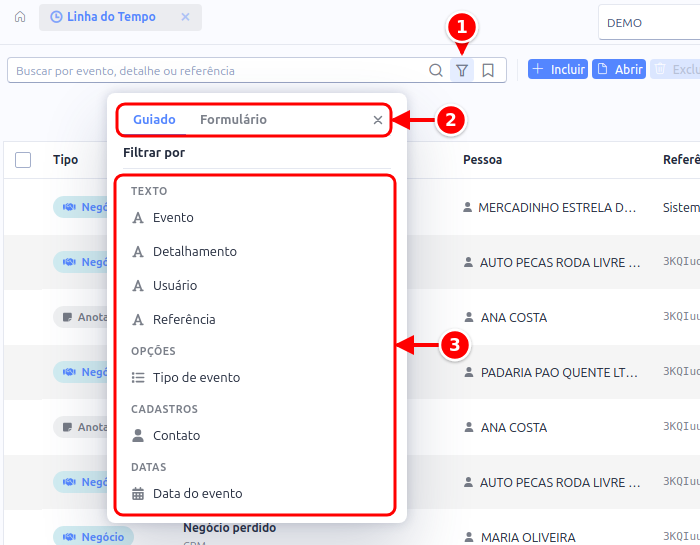700x545 pixels.
Task: Click the Excluir button
Action: pyautogui.click(x=675, y=69)
